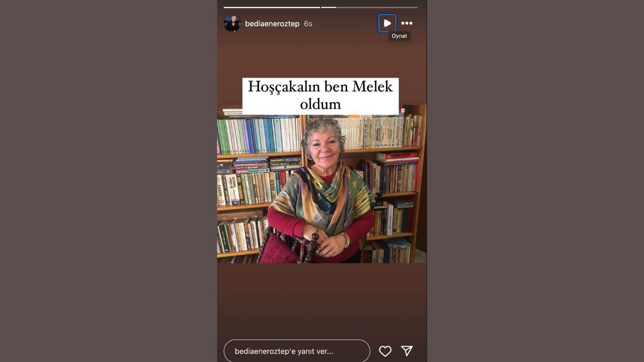Visit the bediaeneroztep username link

coord(272,24)
